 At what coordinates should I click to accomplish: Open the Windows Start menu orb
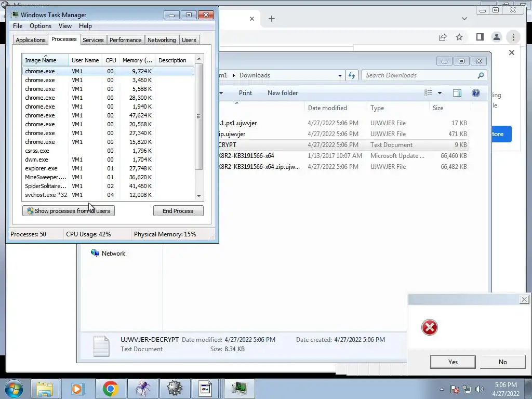pos(14,389)
